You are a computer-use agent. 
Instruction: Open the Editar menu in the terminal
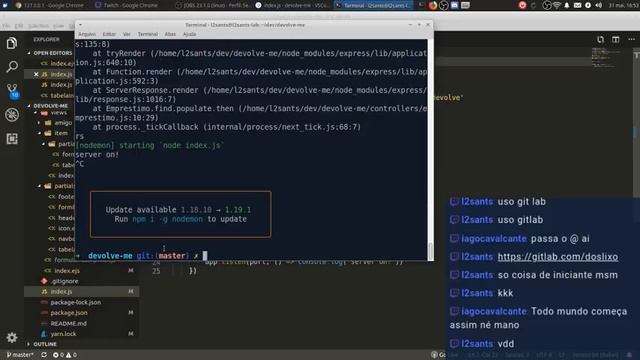(x=109, y=34)
